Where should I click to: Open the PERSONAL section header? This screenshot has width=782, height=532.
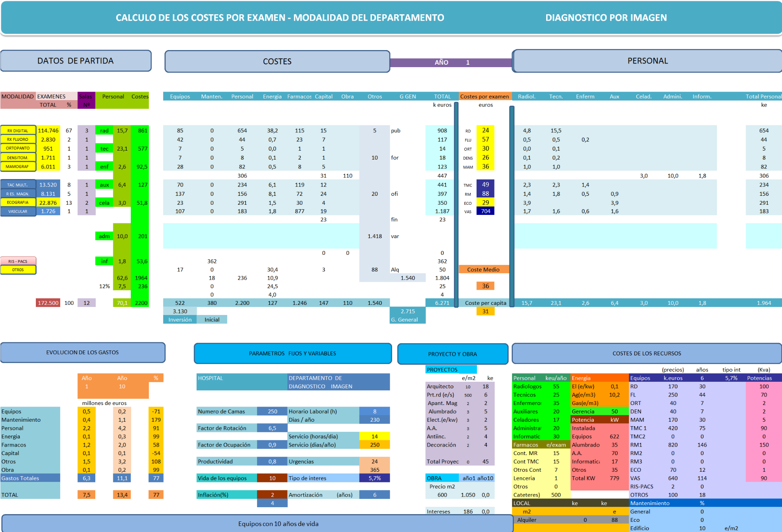(647, 61)
